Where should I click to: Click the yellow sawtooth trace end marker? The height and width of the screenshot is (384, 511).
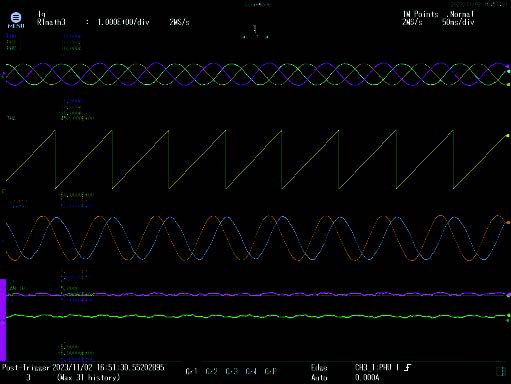click(508, 136)
